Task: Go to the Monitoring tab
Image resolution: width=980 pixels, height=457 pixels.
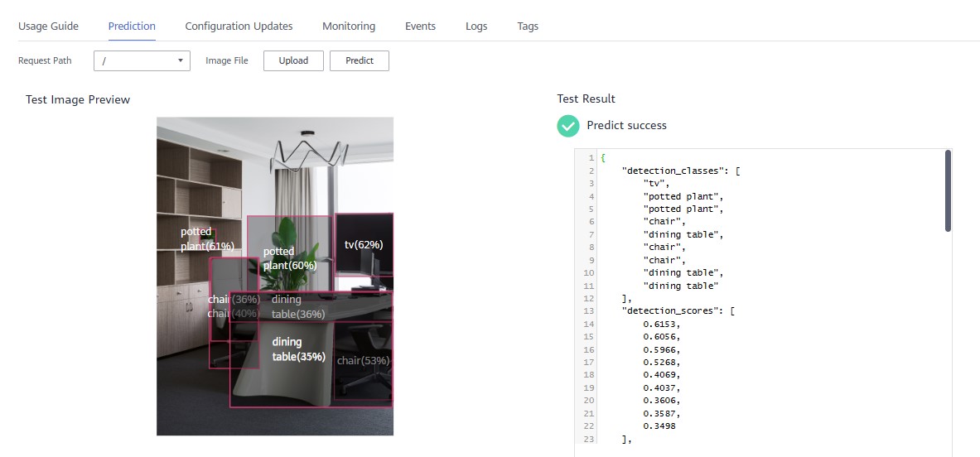Action: click(349, 26)
